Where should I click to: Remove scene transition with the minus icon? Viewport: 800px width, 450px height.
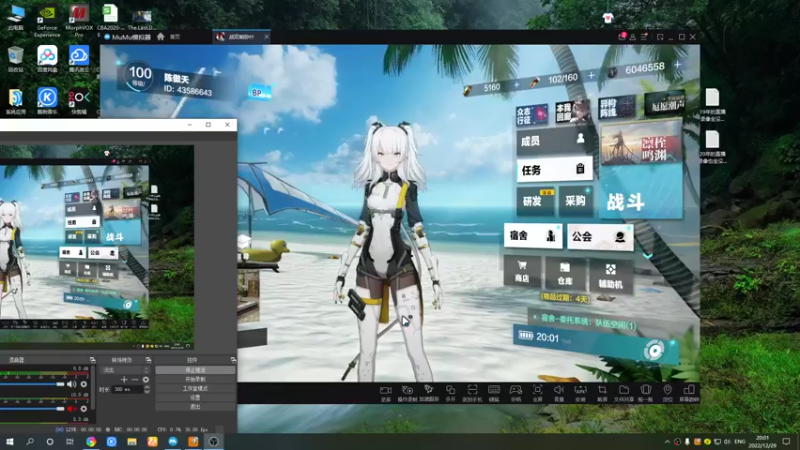point(135,380)
